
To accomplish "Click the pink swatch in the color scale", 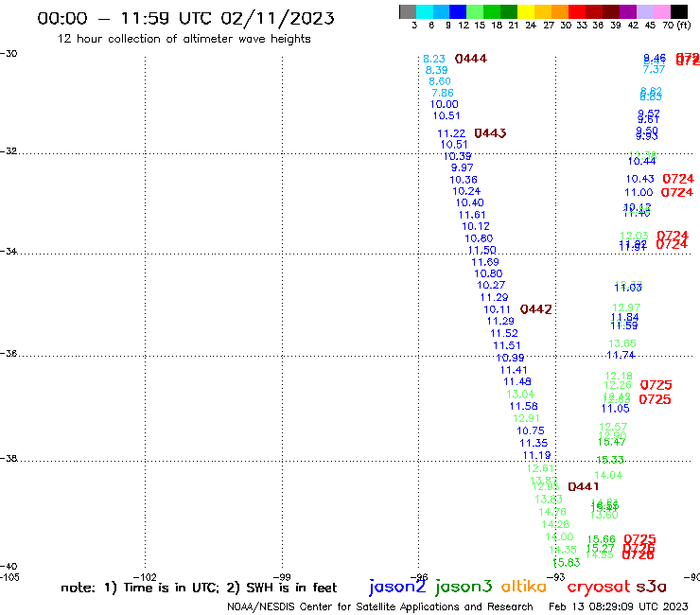I will (661, 11).
